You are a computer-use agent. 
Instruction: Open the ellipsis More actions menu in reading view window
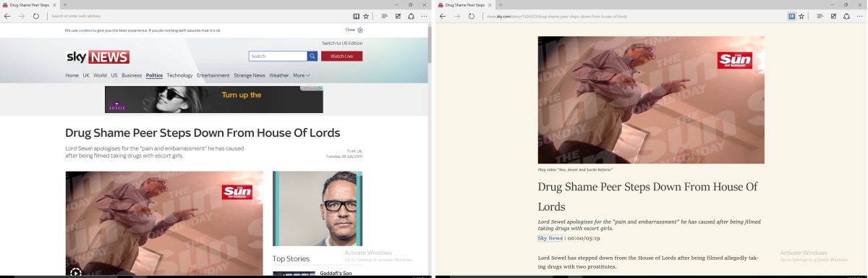pyautogui.click(x=859, y=16)
